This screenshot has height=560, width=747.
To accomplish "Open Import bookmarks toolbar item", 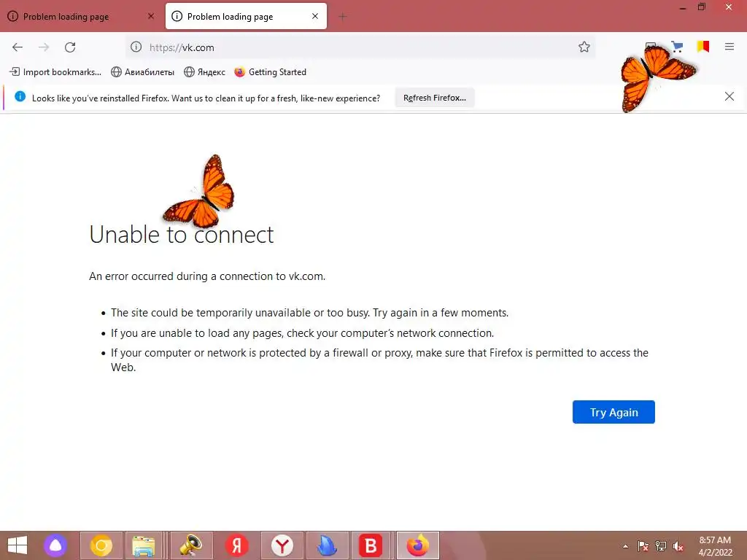I will 55,72.
